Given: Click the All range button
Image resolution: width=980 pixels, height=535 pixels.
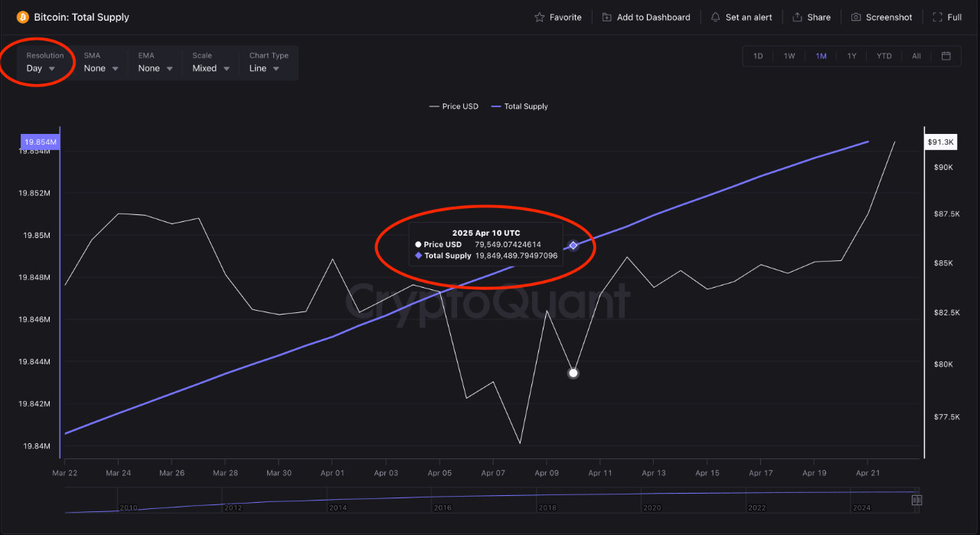Looking at the screenshot, I should pyautogui.click(x=916, y=55).
